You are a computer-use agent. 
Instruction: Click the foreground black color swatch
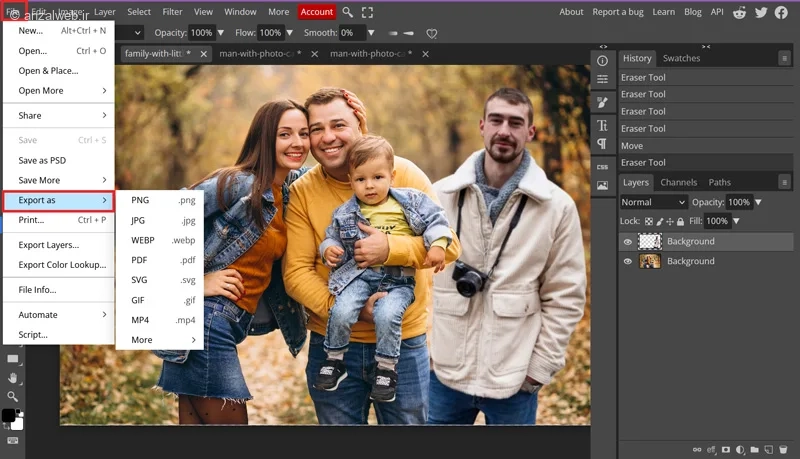[x=8, y=415]
